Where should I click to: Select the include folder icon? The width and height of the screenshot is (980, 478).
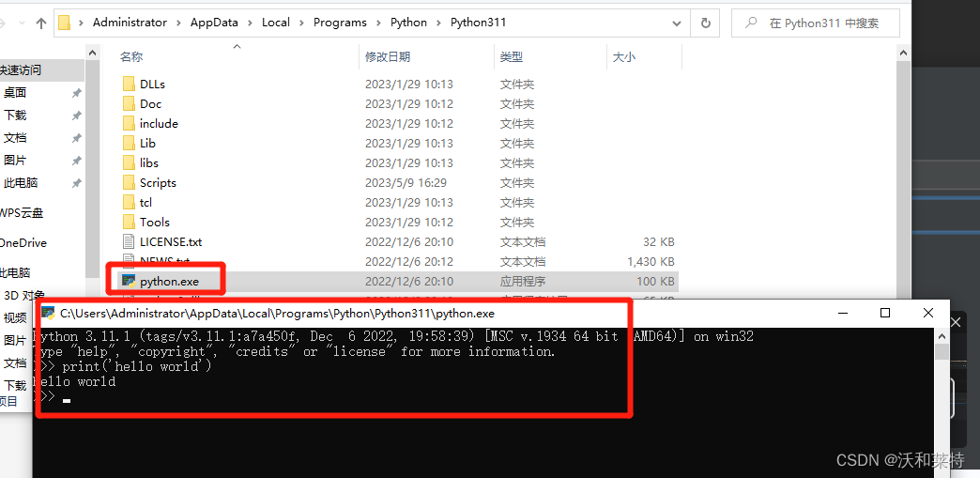pos(129,123)
